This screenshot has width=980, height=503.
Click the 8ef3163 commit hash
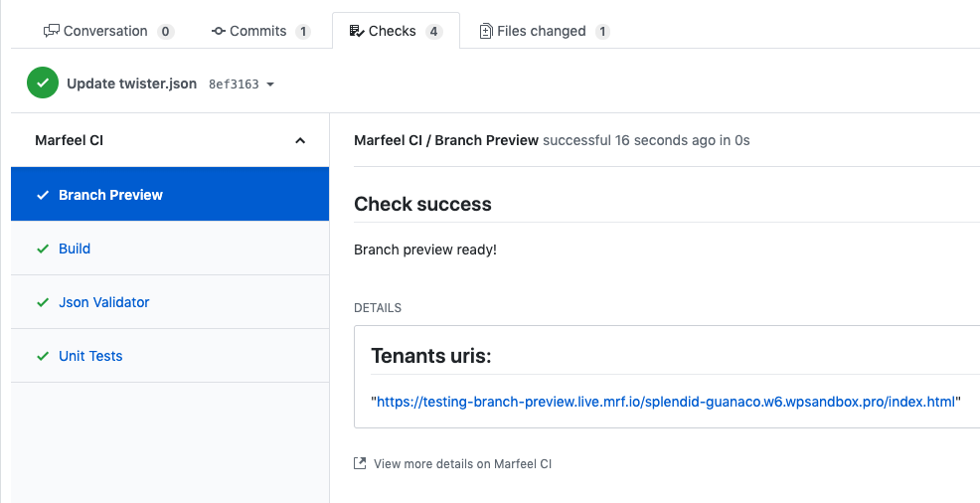[234, 84]
